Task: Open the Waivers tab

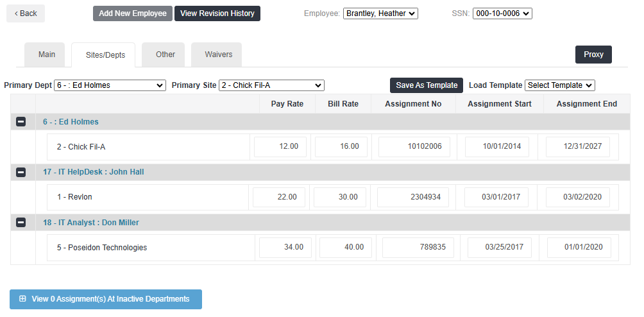Action: (218, 55)
